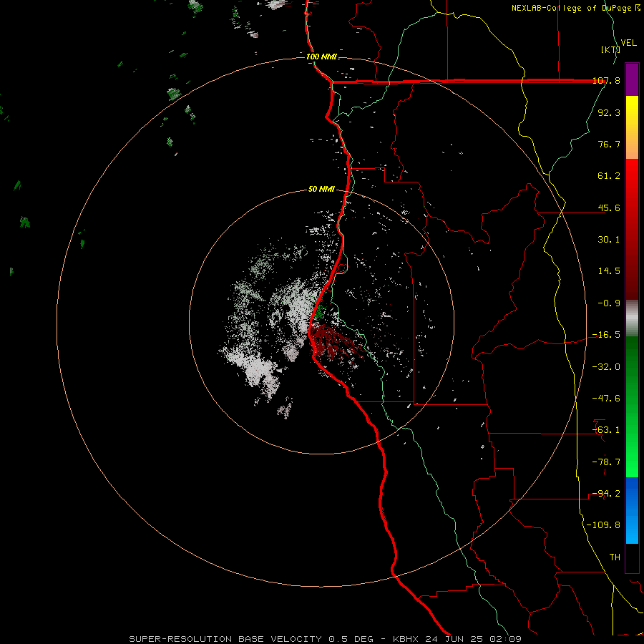The height and width of the screenshot is (644, 644).
Task: Click the -0.9 velocity scale value
Action: coord(609,303)
